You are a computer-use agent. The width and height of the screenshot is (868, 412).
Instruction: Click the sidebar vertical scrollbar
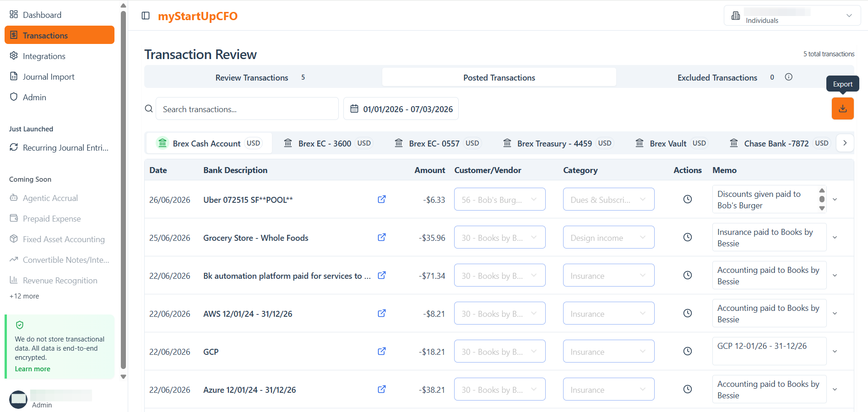[x=123, y=190]
